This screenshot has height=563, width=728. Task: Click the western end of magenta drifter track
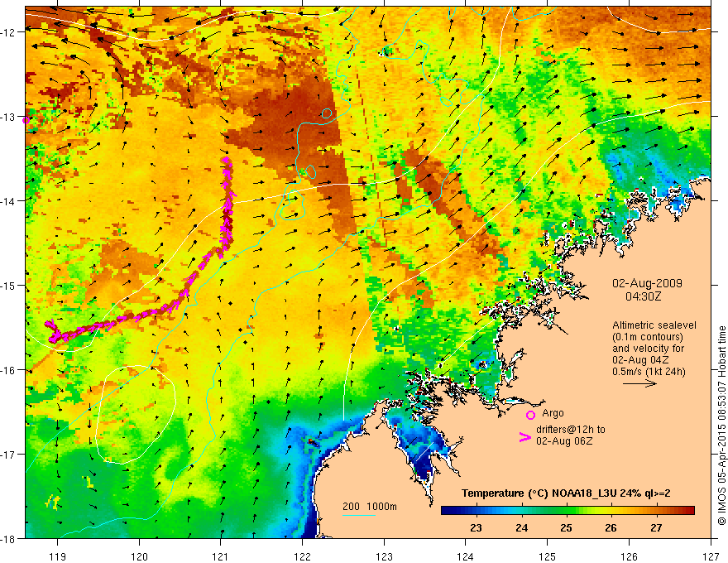48,323
